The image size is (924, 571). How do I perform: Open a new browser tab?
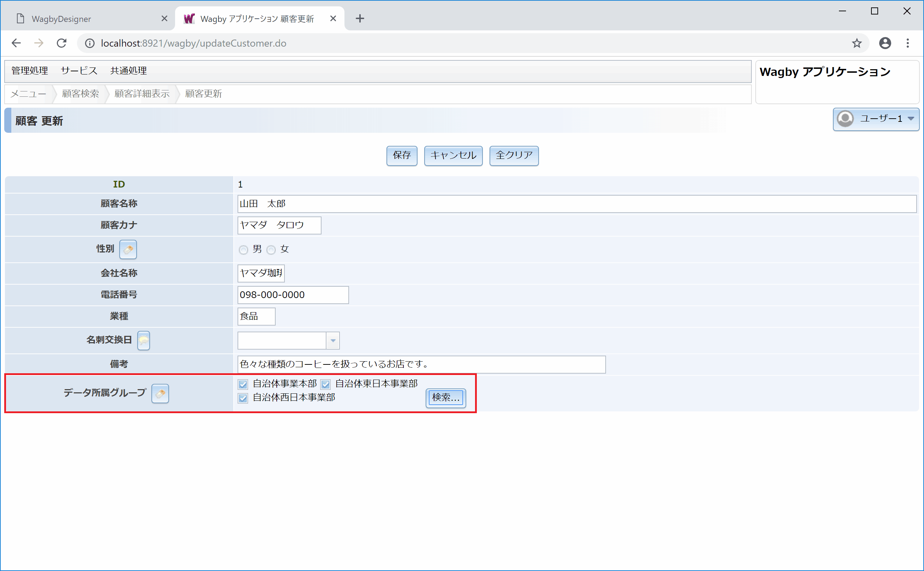(x=360, y=18)
